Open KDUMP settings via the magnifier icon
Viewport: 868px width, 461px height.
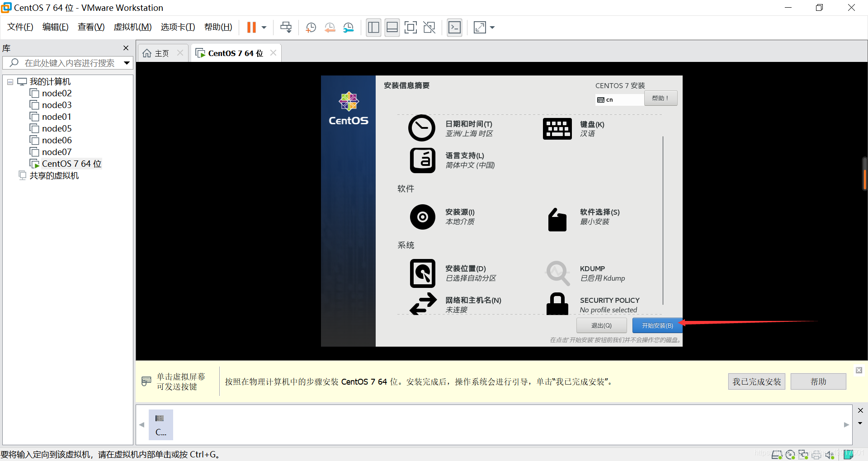(558, 273)
